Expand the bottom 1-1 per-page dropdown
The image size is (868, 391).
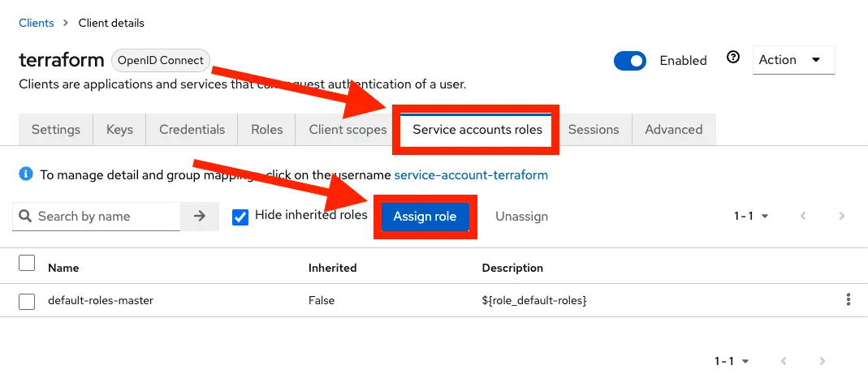(x=732, y=361)
